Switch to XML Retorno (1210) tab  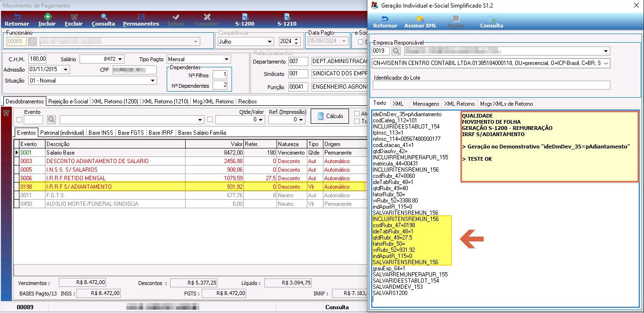(166, 101)
